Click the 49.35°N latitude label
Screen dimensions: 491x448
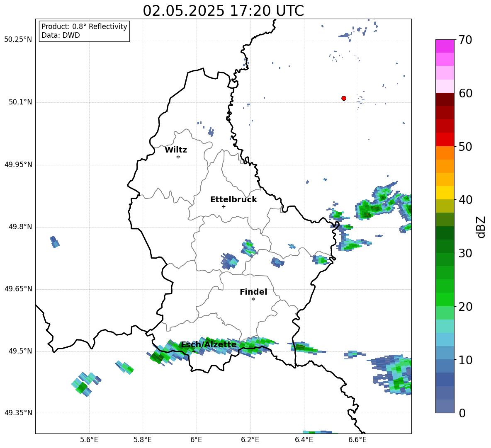[18, 413]
